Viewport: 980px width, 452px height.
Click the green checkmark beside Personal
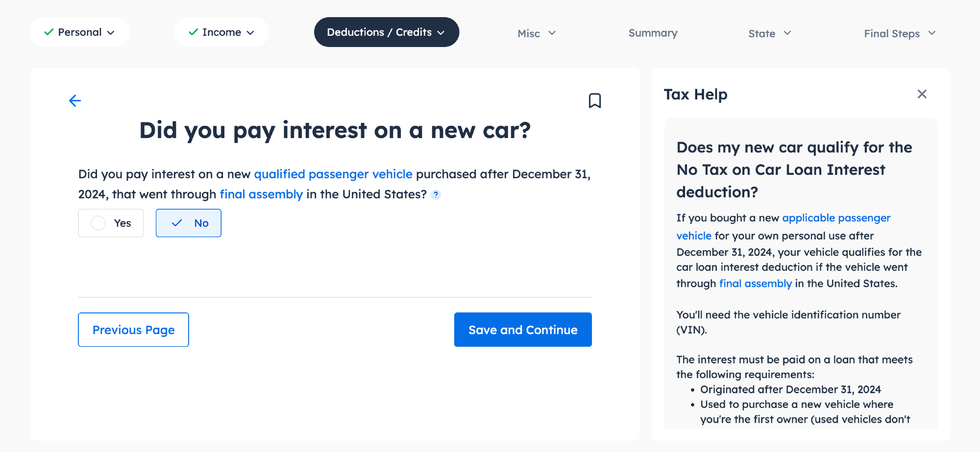49,32
